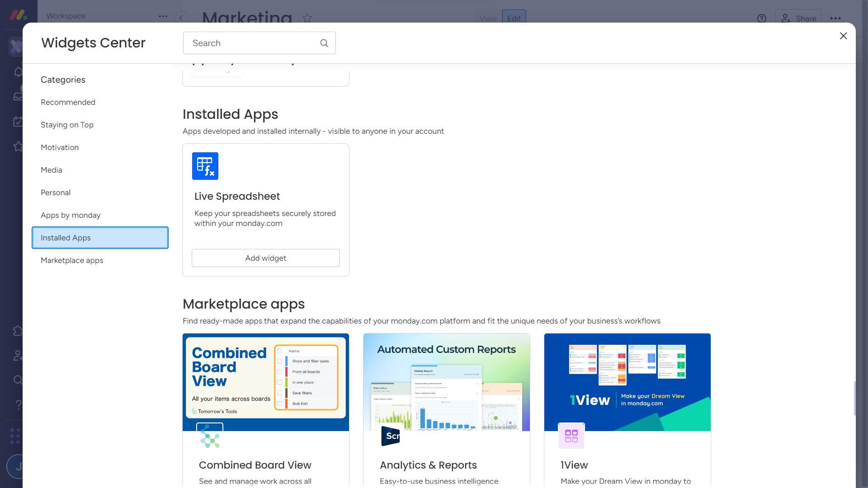Open the help question mark icon
Image resolution: width=868 pixels, height=488 pixels.
762,19
